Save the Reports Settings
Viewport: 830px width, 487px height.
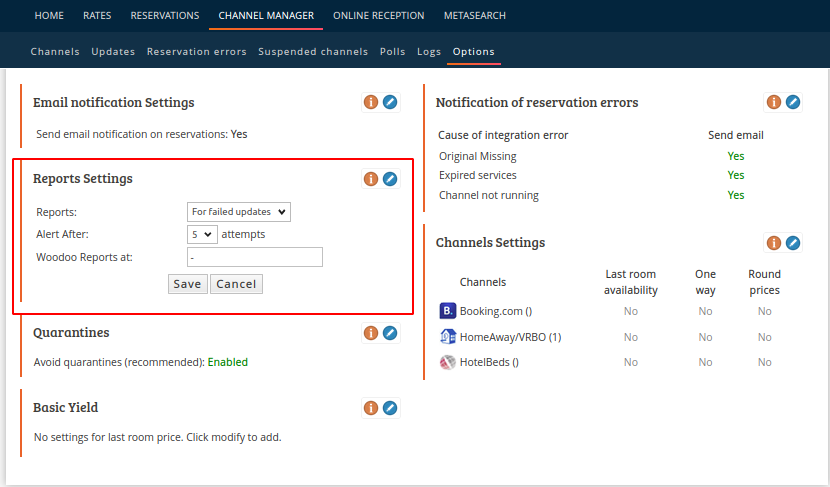187,284
